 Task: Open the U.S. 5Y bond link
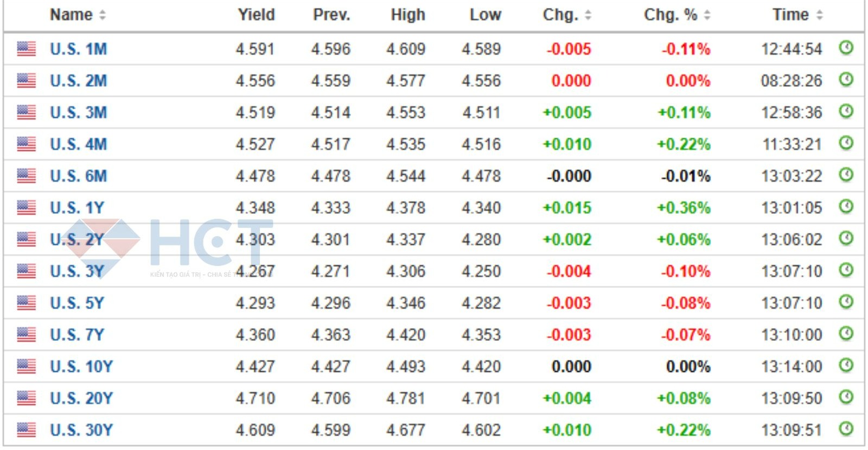pos(76,303)
